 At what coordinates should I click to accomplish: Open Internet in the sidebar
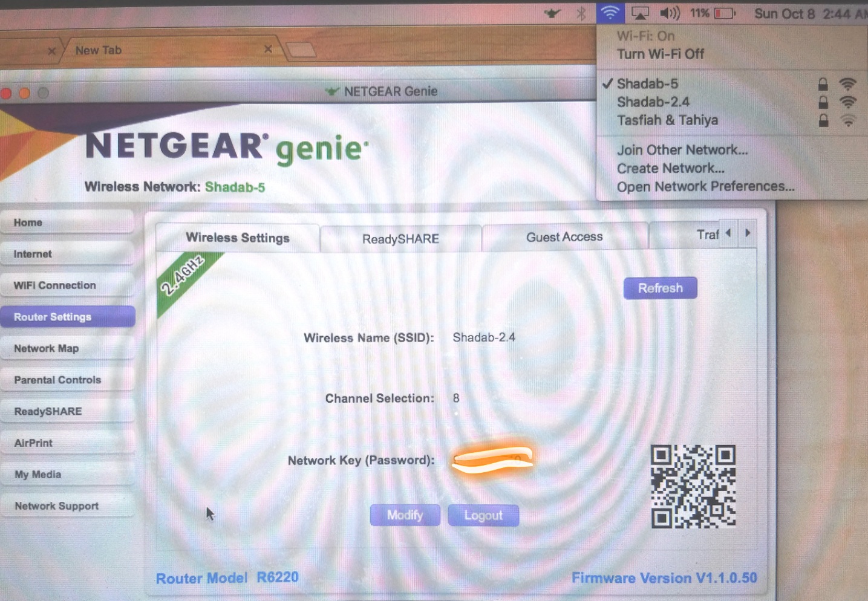tap(67, 254)
